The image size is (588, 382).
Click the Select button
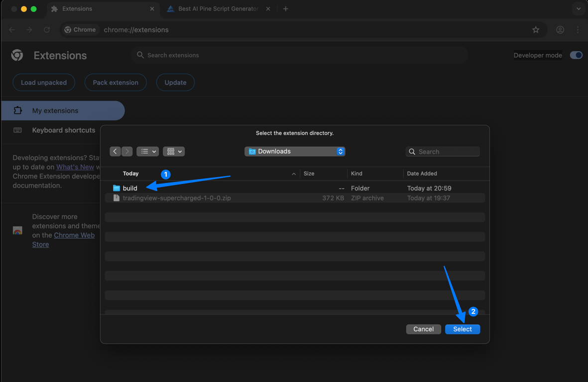click(x=463, y=329)
